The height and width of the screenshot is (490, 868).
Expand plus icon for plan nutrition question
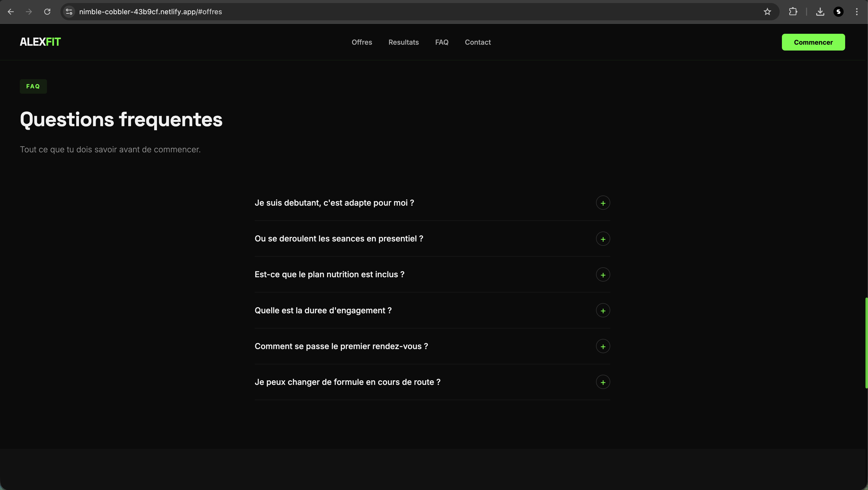click(x=603, y=275)
